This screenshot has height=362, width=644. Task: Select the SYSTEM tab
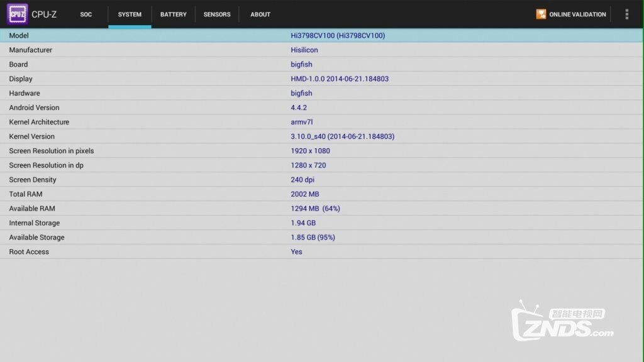click(x=130, y=14)
